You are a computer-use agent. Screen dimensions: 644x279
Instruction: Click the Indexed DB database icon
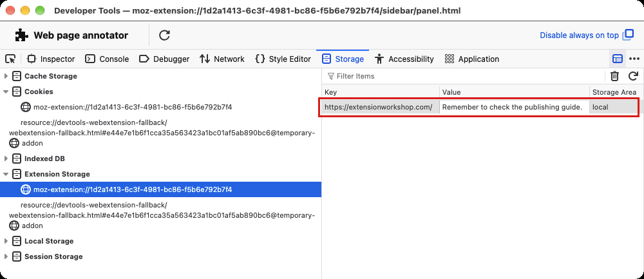(x=17, y=159)
